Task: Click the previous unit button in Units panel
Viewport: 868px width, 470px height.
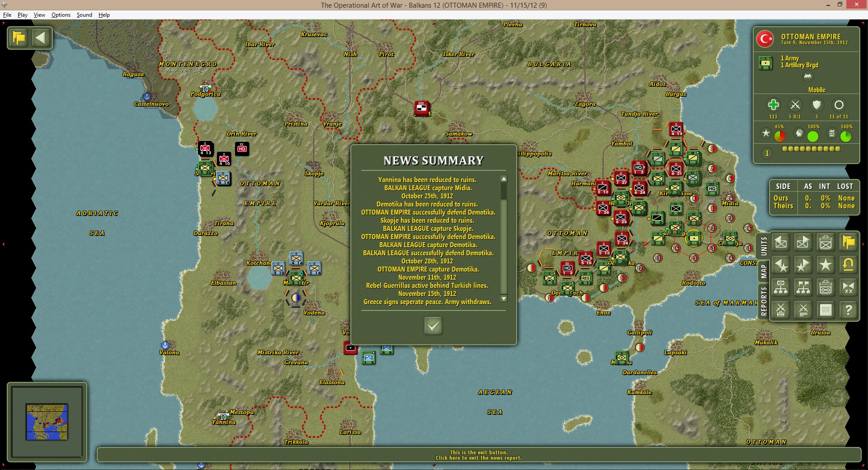Action: [781, 243]
